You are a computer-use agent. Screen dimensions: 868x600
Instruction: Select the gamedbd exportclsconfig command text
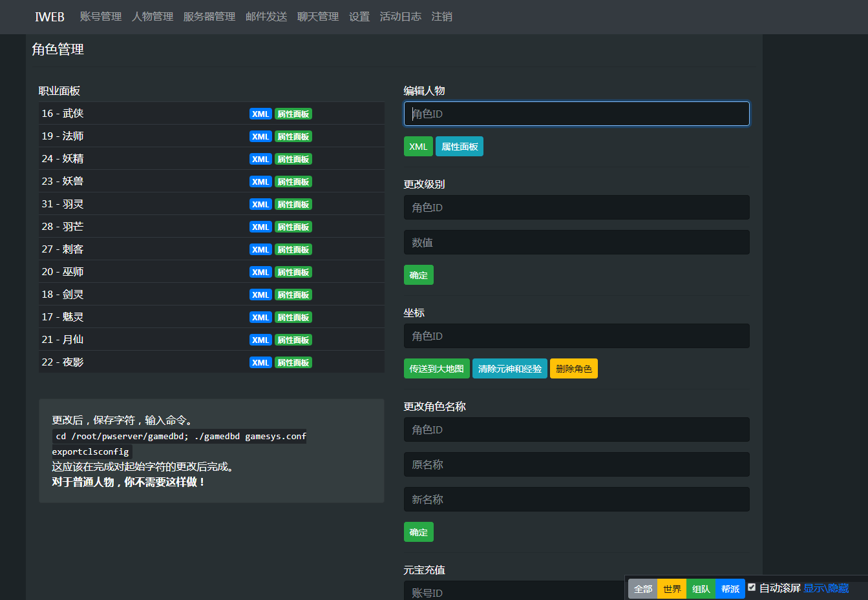(179, 444)
